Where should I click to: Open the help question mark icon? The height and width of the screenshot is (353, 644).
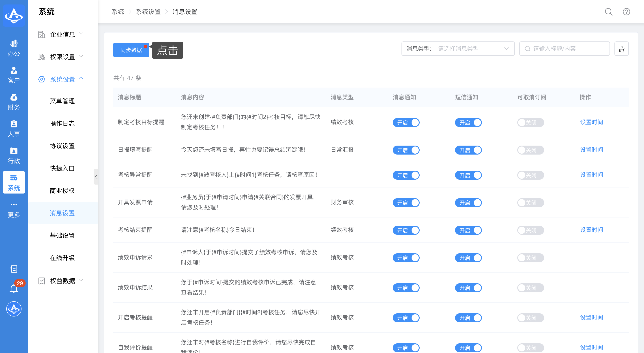[x=626, y=12]
